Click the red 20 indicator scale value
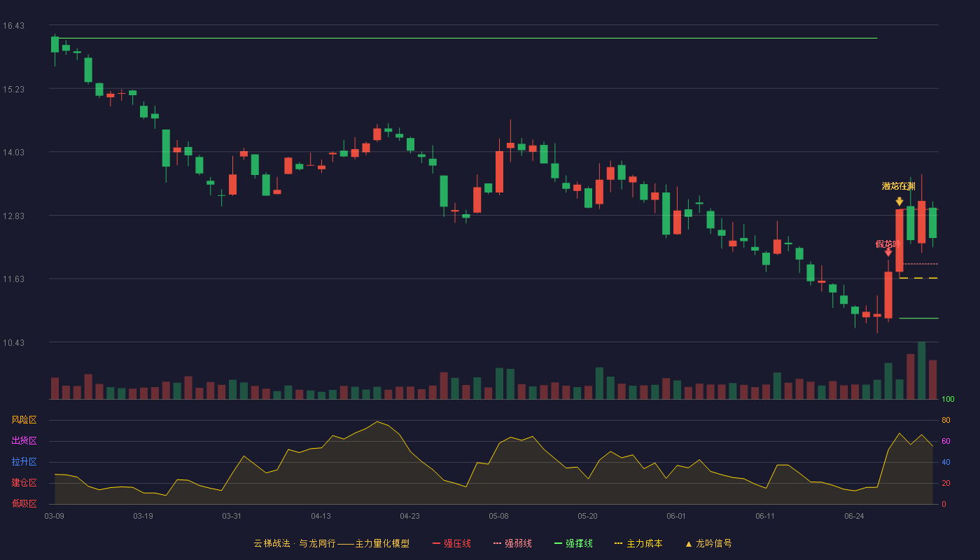The width and height of the screenshot is (980, 560). click(x=946, y=483)
